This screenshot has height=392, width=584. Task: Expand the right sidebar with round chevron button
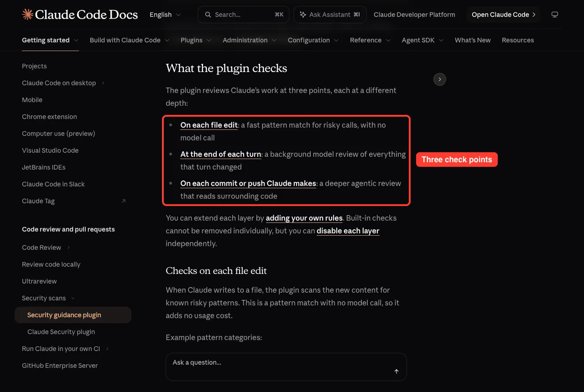pyautogui.click(x=439, y=79)
